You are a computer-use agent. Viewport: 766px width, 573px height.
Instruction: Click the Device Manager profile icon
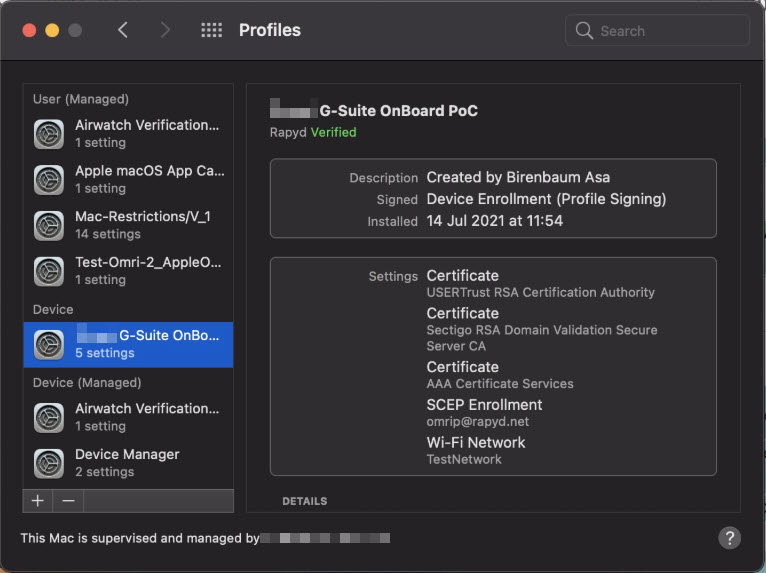pos(49,463)
